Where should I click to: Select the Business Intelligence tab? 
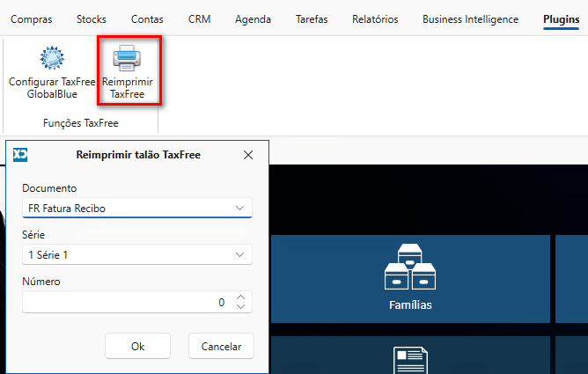click(x=470, y=19)
